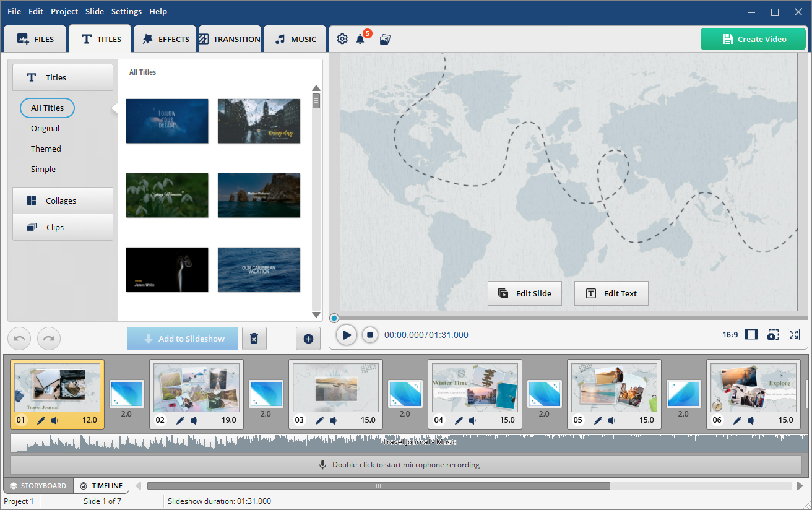Click the undo arrow button
The width and height of the screenshot is (812, 510).
[x=19, y=339]
